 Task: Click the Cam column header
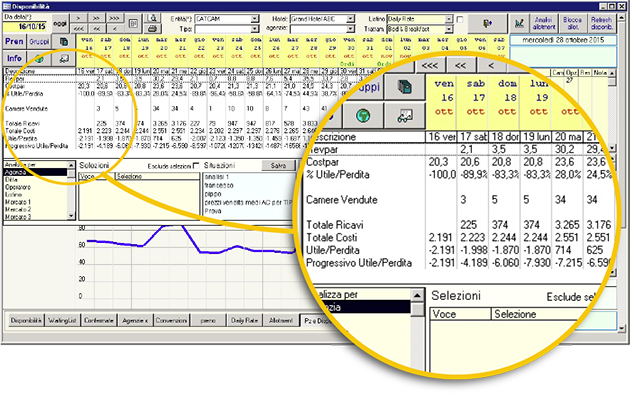(558, 73)
